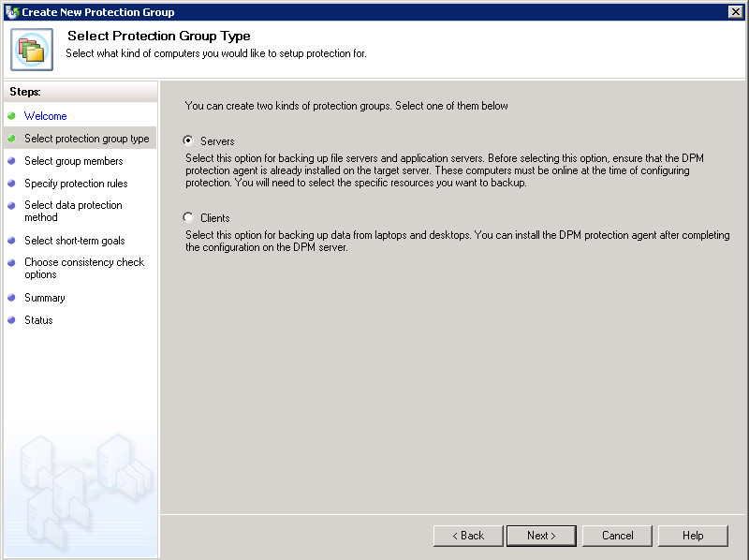Click the 'You can create two kinds' text

[x=346, y=106]
